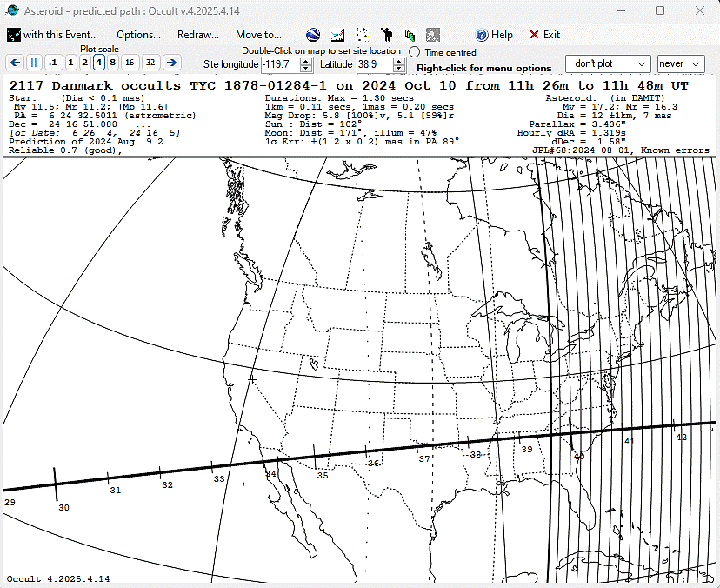Click the 'Parallax = 3.436"' text

(577, 124)
